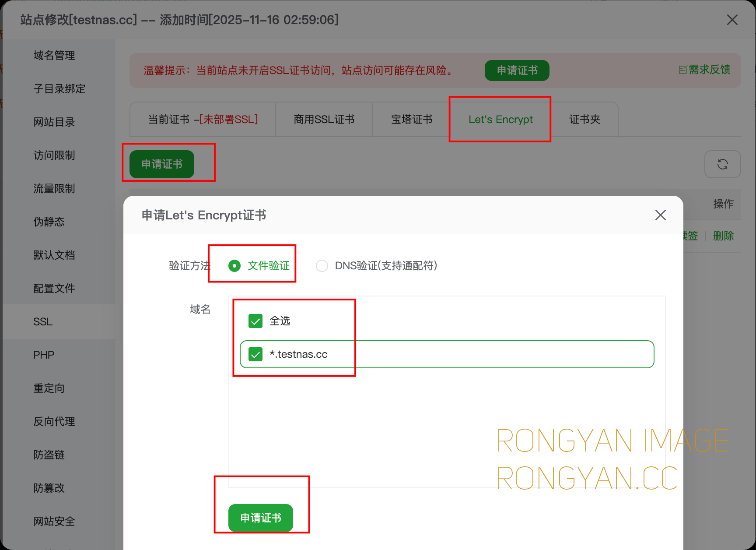Image resolution: width=756 pixels, height=550 pixels.
Task: Open the 需求反馈 feedback link
Action: coord(704,70)
